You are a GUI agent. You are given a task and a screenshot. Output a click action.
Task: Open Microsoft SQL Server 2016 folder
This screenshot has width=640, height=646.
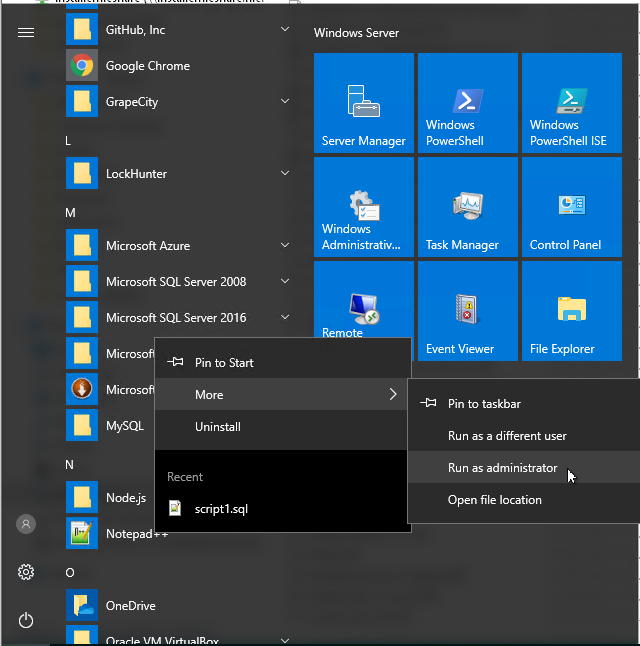[x=177, y=317]
